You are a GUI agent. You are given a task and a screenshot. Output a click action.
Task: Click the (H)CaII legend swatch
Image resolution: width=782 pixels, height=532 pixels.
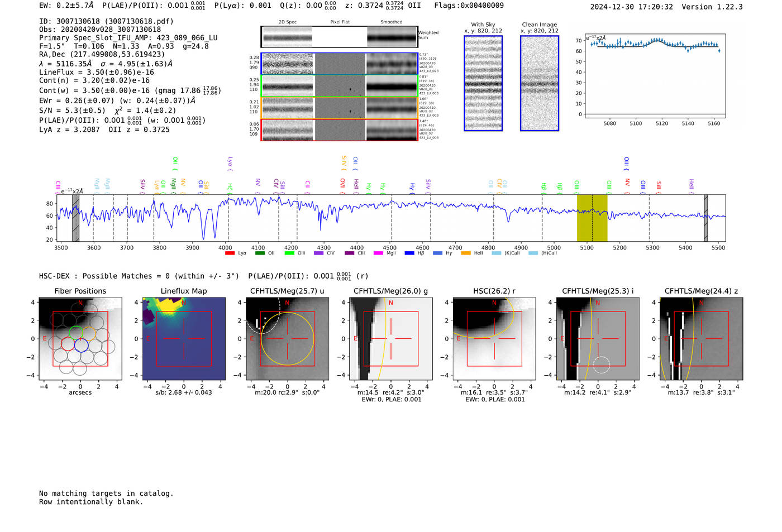tap(533, 253)
